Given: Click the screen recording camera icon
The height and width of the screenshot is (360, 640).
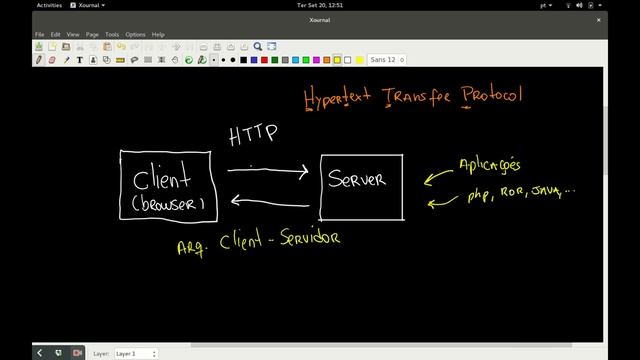Looking at the screenshot, I should (77, 353).
